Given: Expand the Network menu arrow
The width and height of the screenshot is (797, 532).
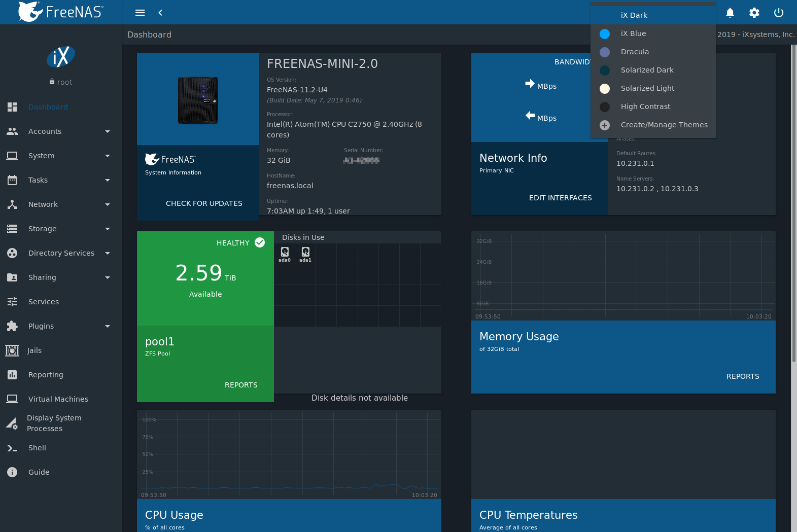Looking at the screenshot, I should [x=108, y=204].
